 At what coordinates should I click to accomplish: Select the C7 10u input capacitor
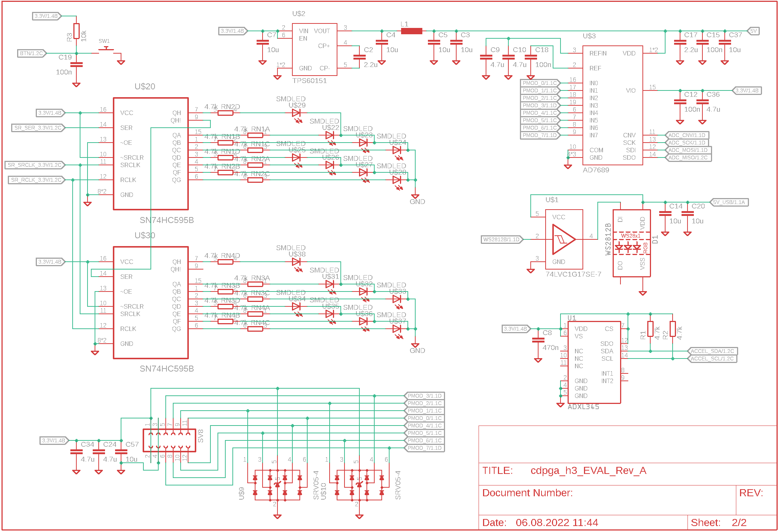click(x=263, y=42)
